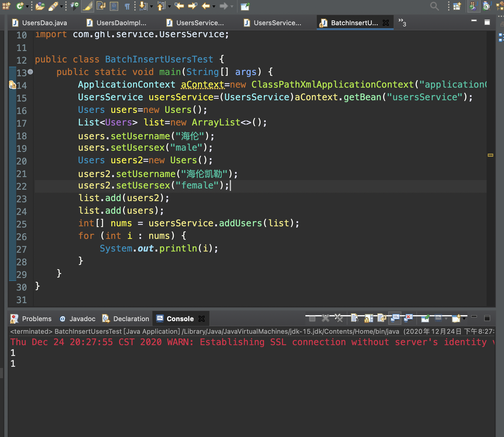The width and height of the screenshot is (504, 437).
Task: Click line number 22 in gutter
Action: (x=22, y=186)
